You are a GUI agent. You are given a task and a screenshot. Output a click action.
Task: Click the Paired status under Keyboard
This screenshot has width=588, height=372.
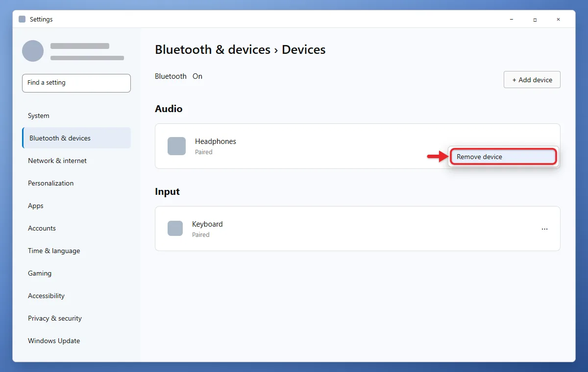201,235
